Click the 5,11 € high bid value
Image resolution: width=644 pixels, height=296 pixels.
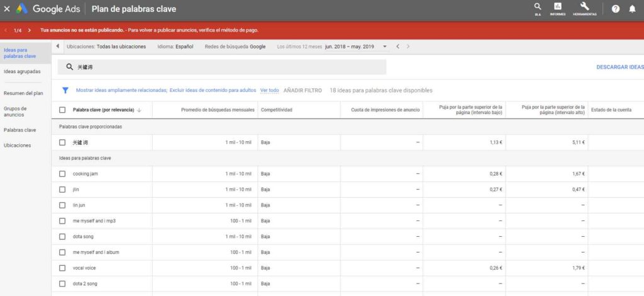(x=579, y=142)
